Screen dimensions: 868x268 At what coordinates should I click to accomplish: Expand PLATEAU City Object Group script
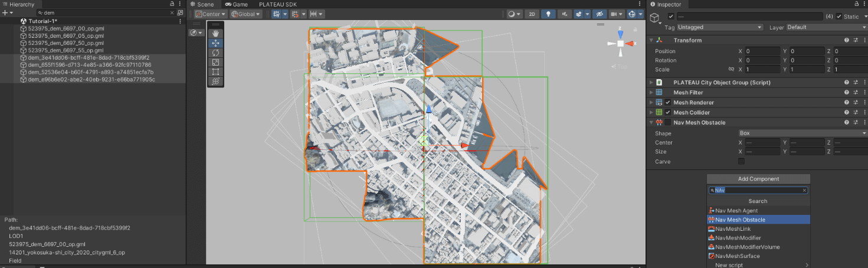coord(651,83)
